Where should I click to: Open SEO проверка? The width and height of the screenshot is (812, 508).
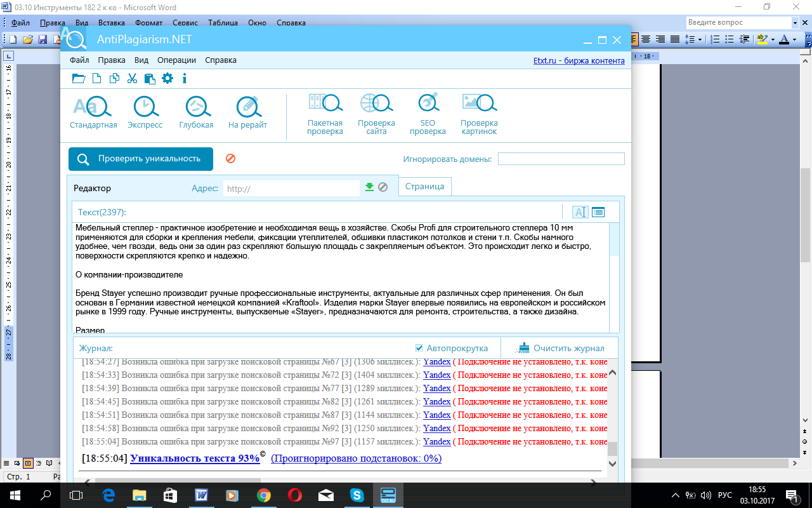click(428, 115)
